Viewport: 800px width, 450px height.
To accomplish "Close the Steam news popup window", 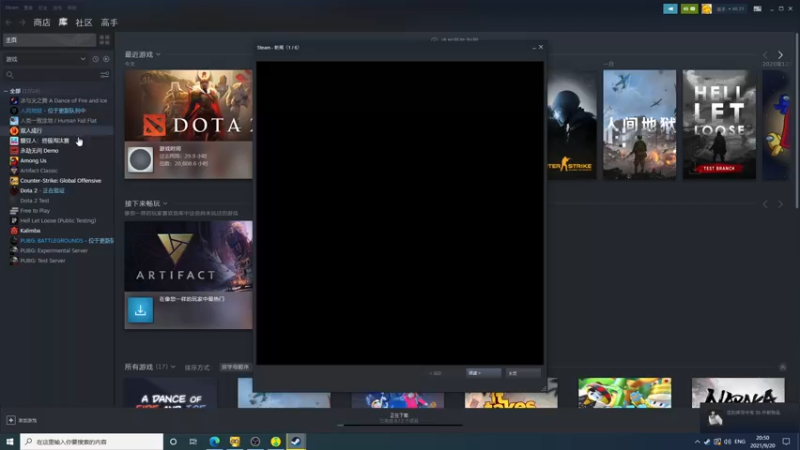I will tap(541, 47).
